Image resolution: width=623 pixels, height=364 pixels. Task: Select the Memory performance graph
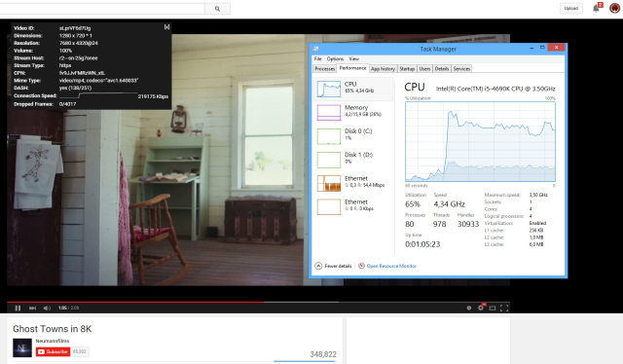pos(354,112)
